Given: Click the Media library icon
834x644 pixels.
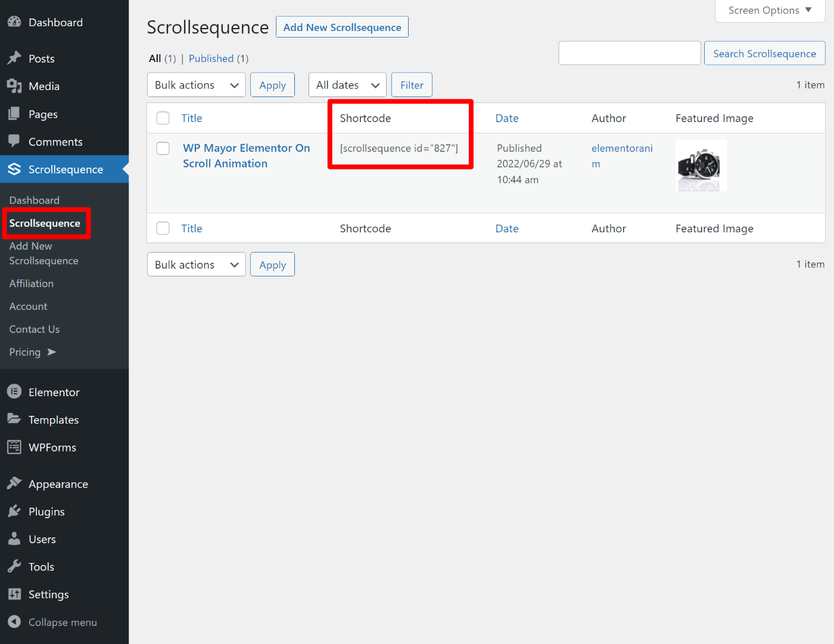Looking at the screenshot, I should 14,86.
